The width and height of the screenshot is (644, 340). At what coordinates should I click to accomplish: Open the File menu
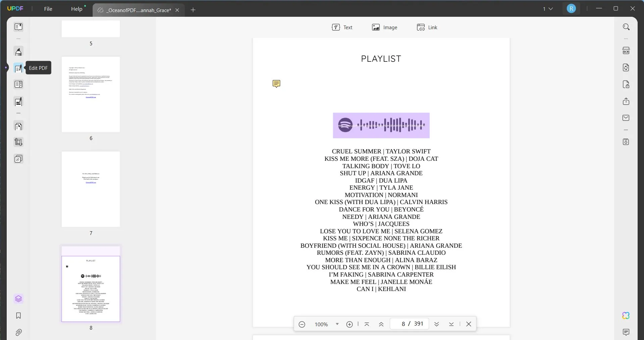[x=48, y=9]
